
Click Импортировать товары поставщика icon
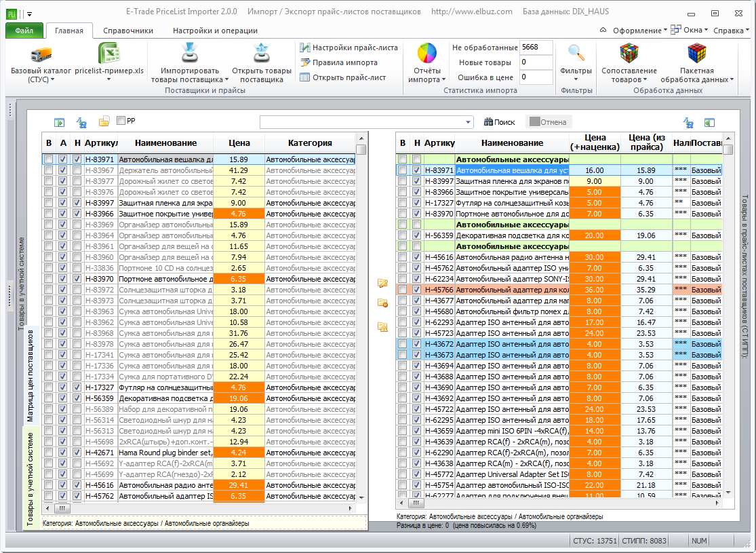[189, 53]
